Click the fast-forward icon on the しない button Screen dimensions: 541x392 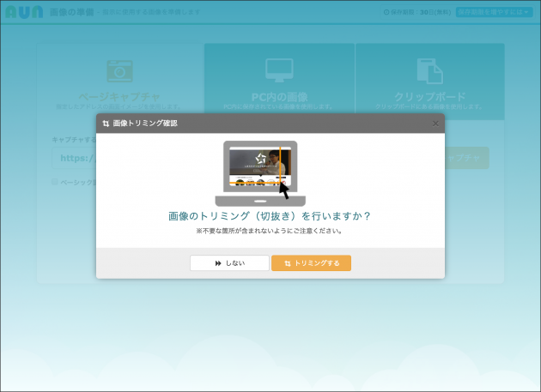[218, 263]
